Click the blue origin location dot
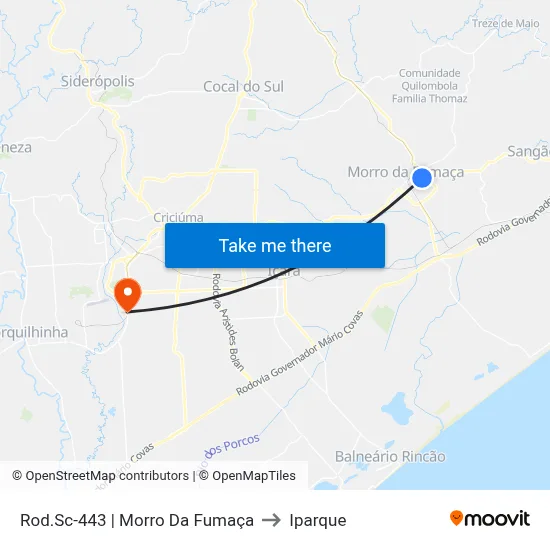 point(422,178)
